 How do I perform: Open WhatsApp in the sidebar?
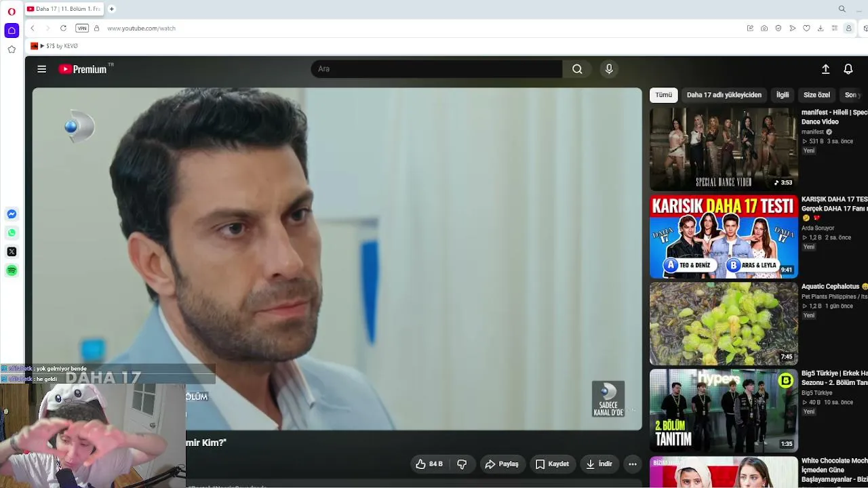(x=12, y=233)
